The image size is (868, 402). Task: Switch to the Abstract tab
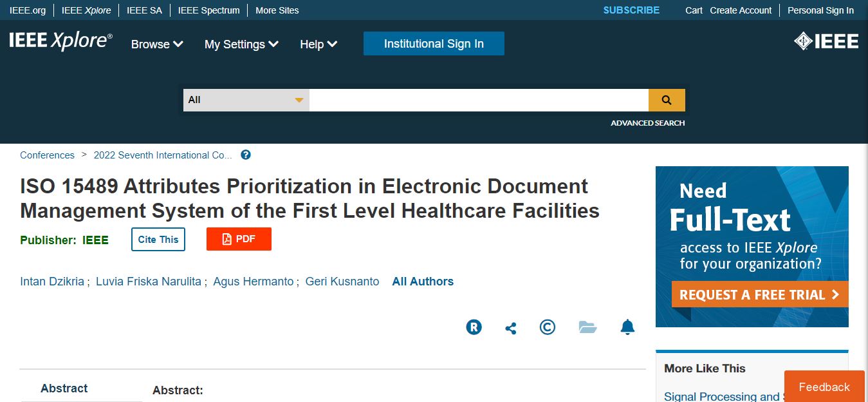tap(64, 388)
